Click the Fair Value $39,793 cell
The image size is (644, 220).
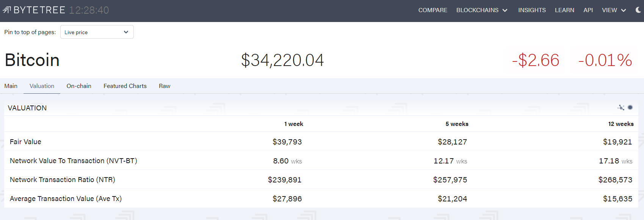[287, 142]
